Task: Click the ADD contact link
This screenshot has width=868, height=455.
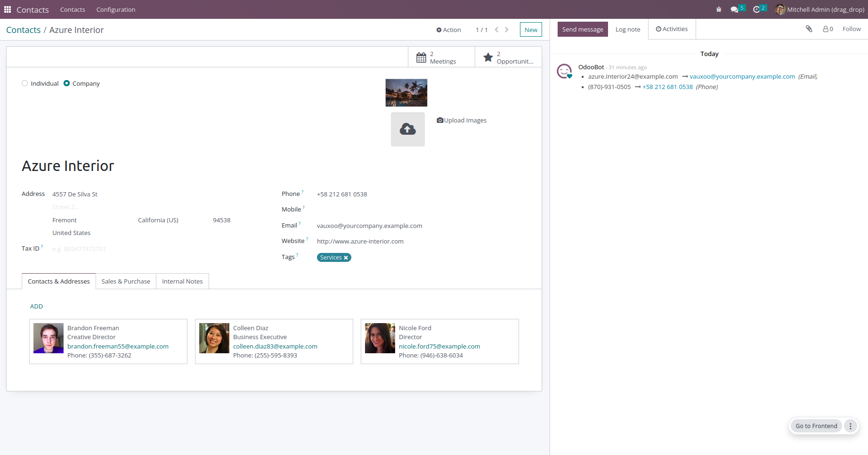Action: pos(36,306)
